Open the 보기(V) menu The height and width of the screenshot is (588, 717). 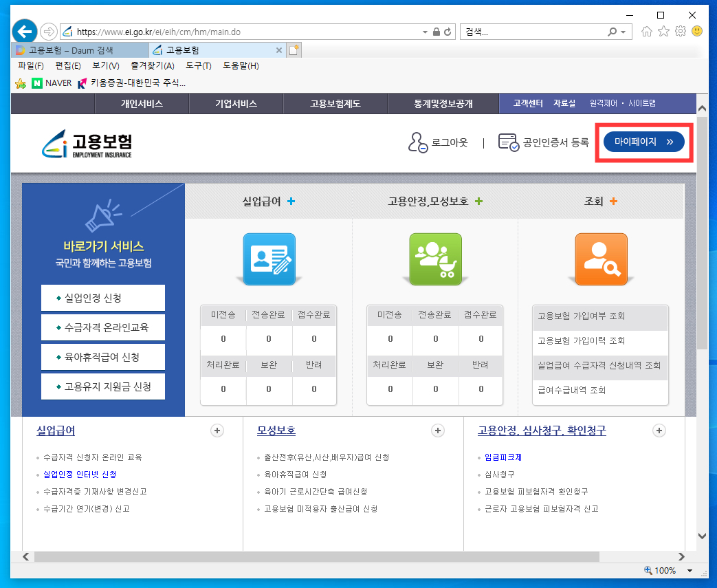point(106,66)
